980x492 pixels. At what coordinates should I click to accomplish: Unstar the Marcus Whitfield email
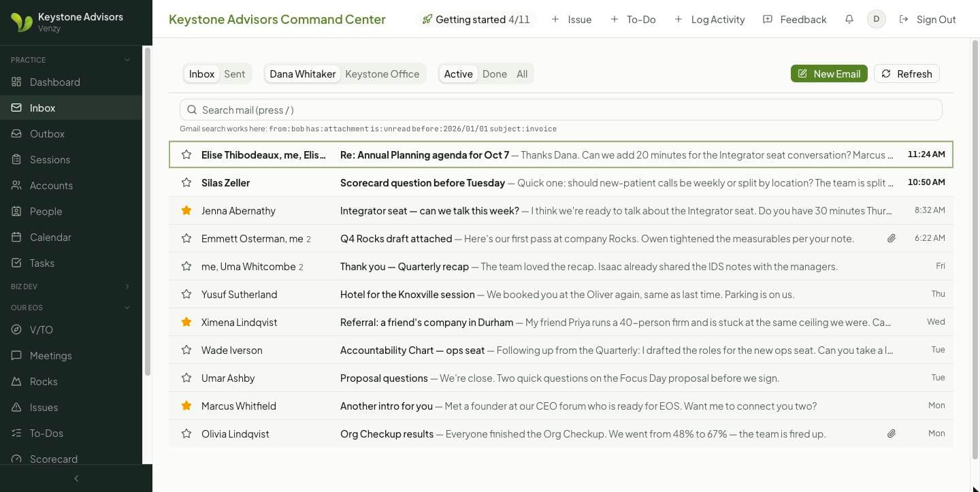[186, 406]
